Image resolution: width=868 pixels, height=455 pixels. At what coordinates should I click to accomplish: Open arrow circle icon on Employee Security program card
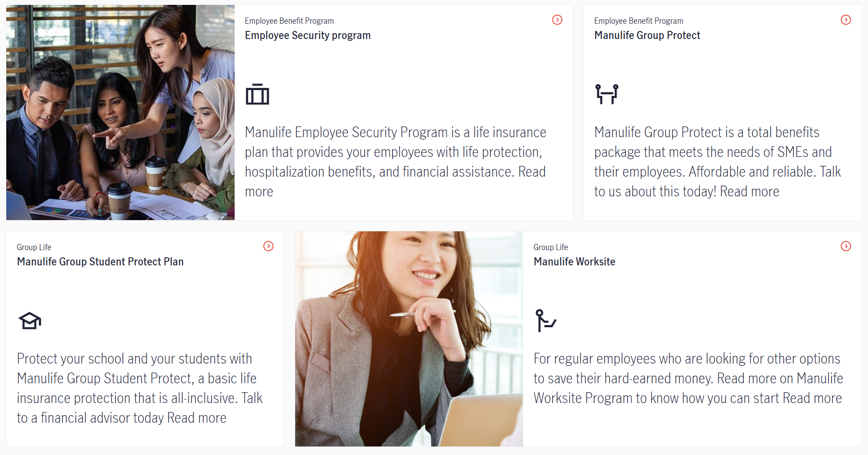coord(557,20)
